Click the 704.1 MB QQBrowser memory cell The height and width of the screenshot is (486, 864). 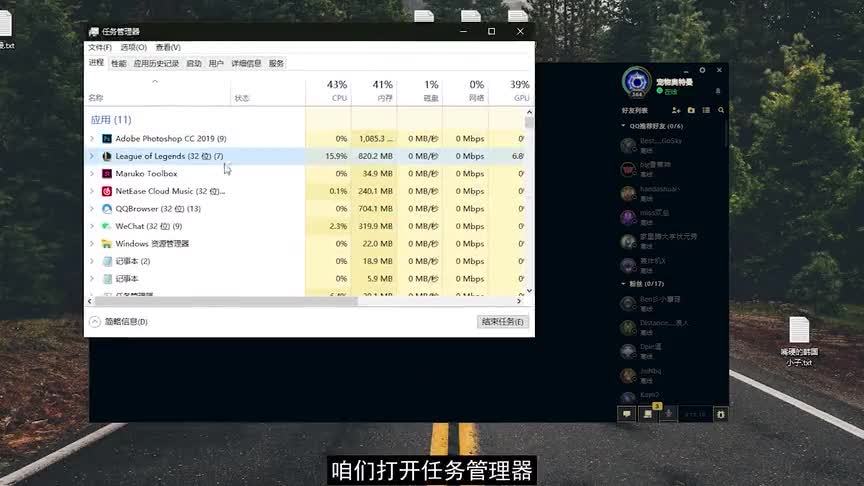coord(374,209)
